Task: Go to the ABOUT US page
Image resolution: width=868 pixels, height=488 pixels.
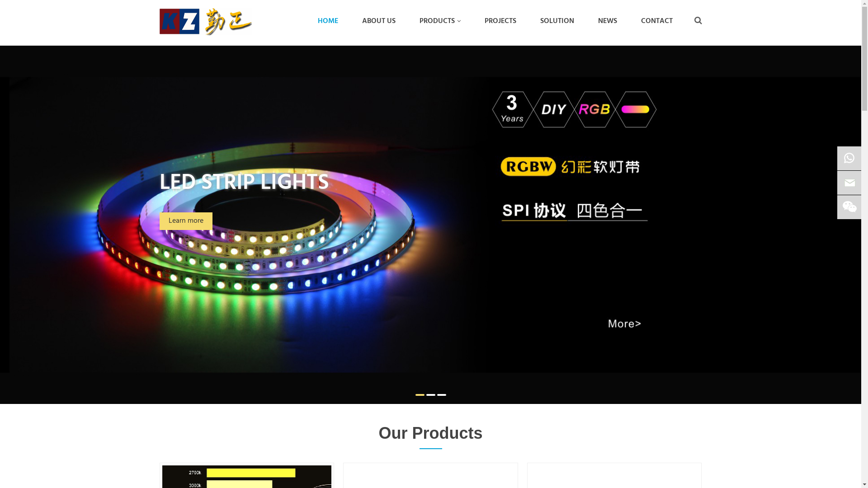Action: point(379,21)
